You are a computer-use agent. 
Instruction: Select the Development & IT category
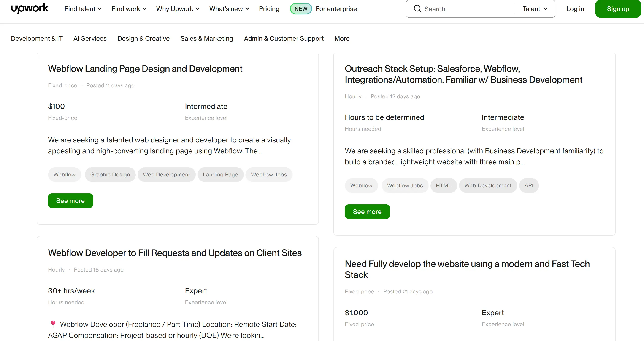(37, 38)
